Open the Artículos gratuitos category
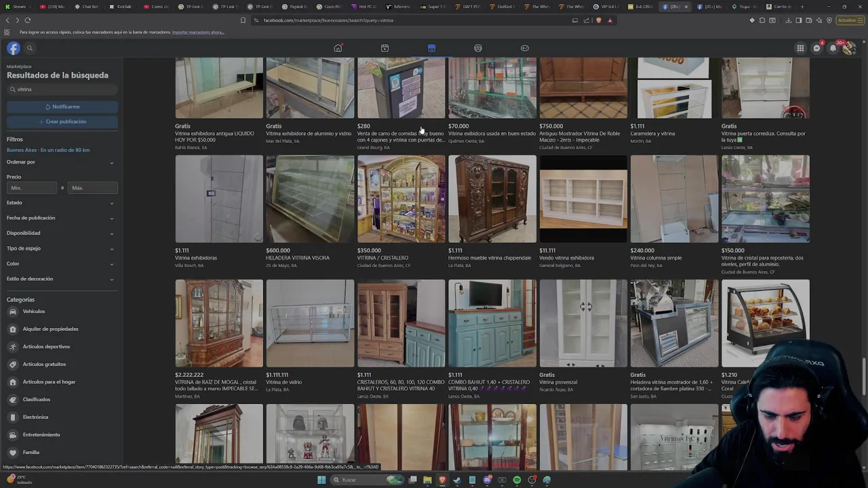The image size is (868, 488). tap(44, 364)
